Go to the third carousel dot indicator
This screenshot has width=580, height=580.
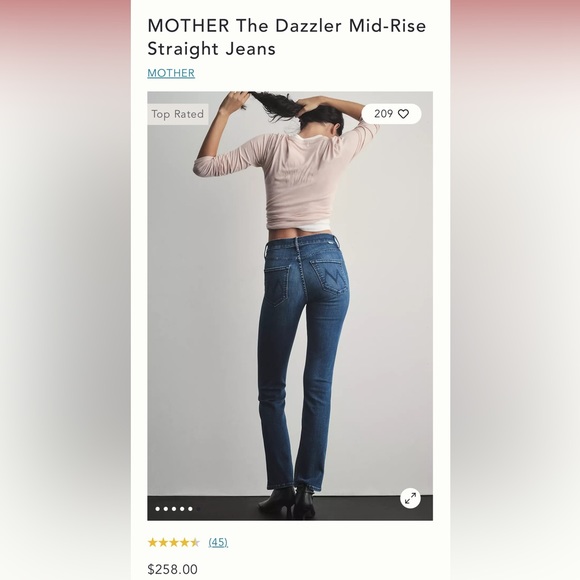tap(174, 509)
